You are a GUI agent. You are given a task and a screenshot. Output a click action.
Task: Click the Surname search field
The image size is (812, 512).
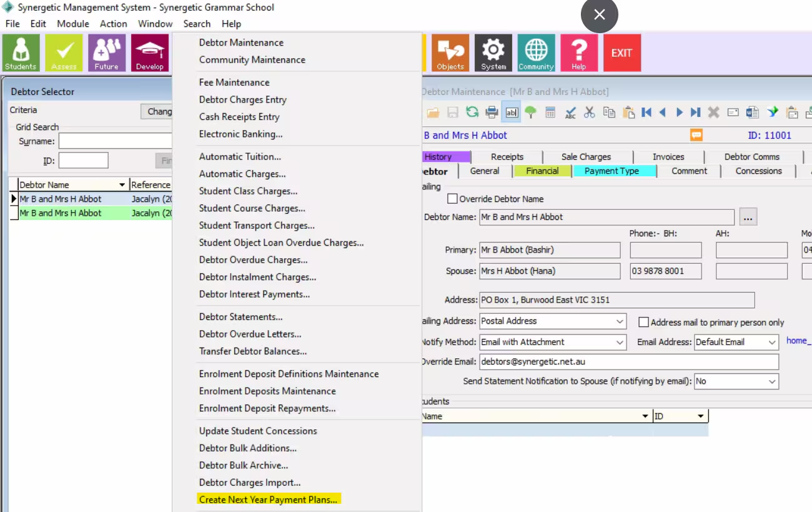pos(115,141)
